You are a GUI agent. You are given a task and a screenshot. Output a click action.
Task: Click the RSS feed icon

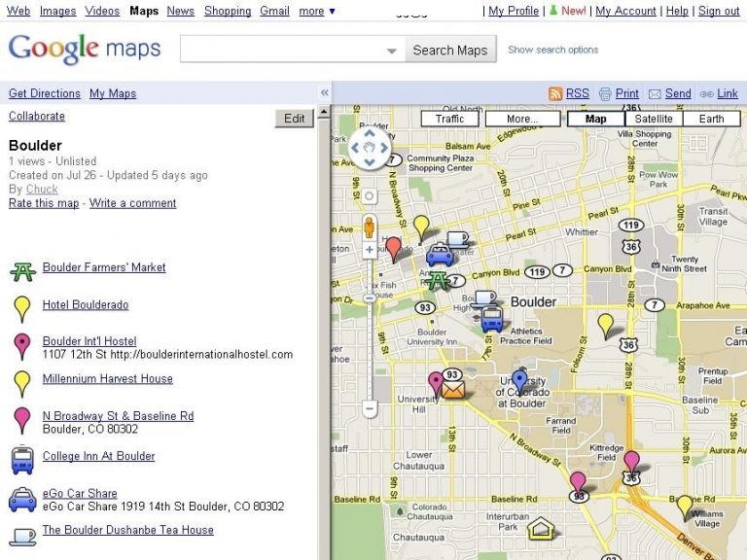pyautogui.click(x=555, y=93)
